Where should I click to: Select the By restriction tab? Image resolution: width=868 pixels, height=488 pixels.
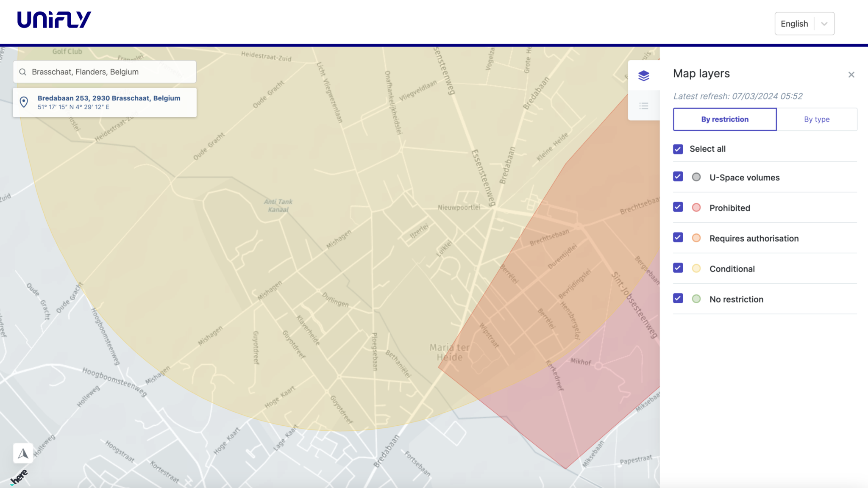[725, 119]
